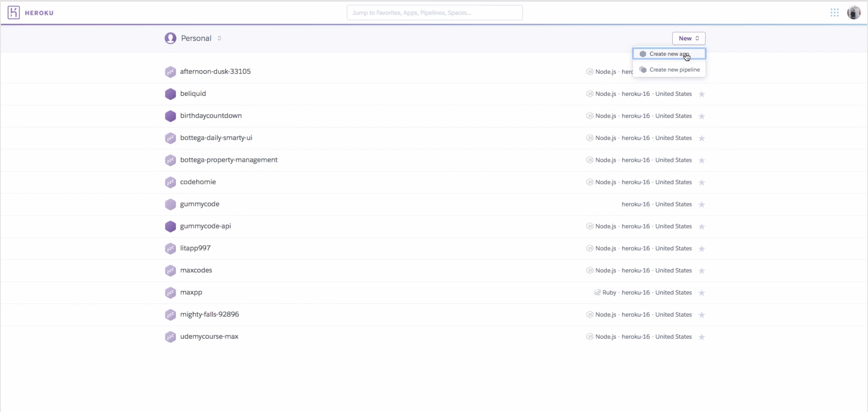The width and height of the screenshot is (868, 412).
Task: Favorite birthdaycountdown using the star
Action: click(x=702, y=116)
